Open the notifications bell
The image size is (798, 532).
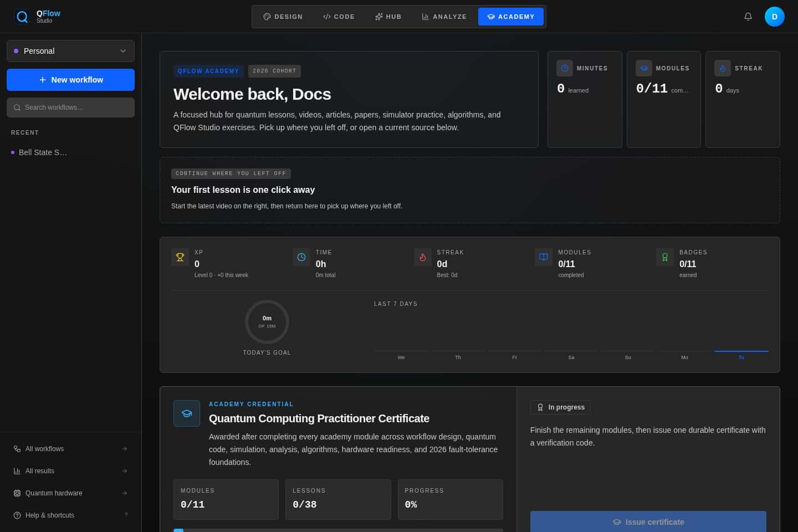pos(748,17)
